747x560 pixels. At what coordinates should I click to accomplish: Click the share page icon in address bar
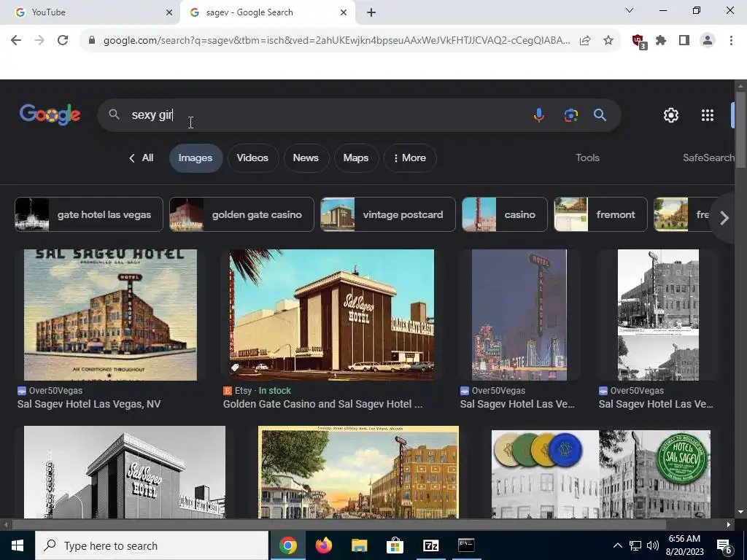[585, 41]
